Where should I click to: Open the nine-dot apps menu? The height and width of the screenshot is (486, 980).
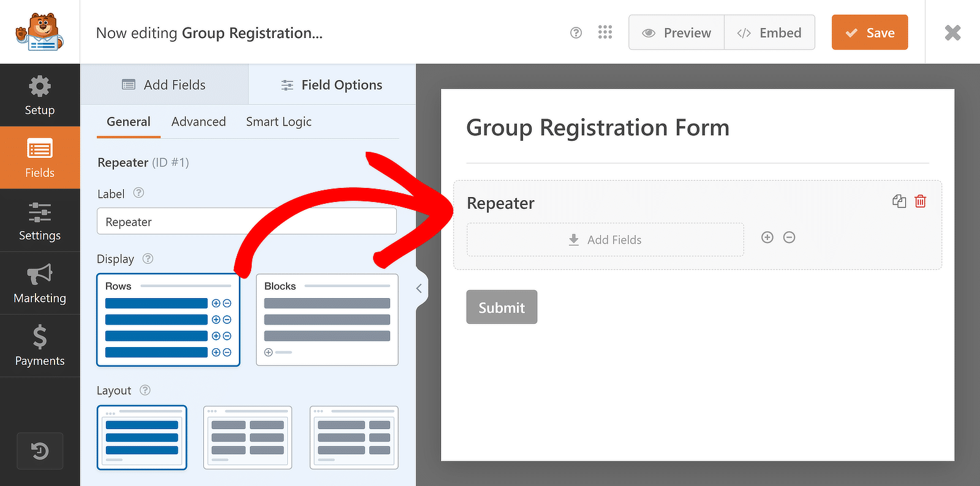[605, 32]
